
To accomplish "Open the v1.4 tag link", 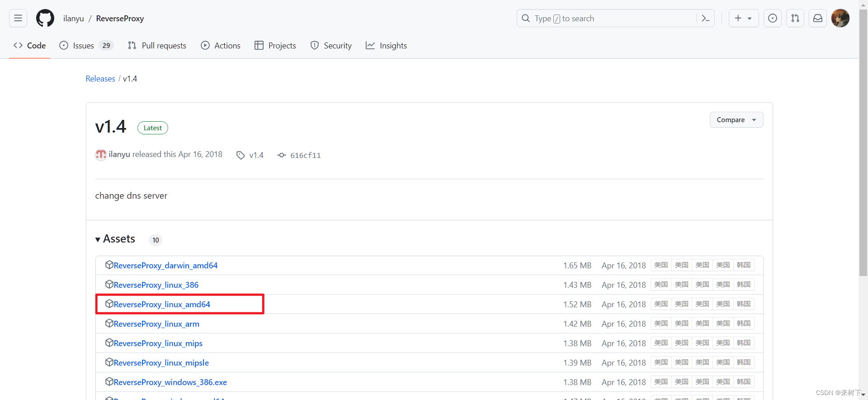I will point(250,155).
